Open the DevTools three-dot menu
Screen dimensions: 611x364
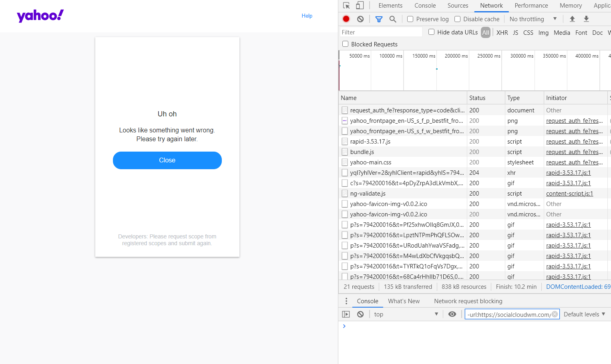[x=346, y=301]
